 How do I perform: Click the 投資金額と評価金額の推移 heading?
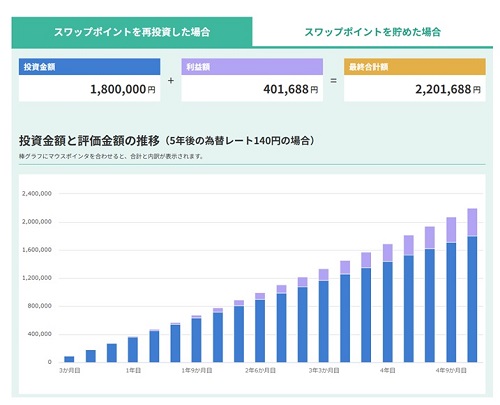click(x=89, y=141)
